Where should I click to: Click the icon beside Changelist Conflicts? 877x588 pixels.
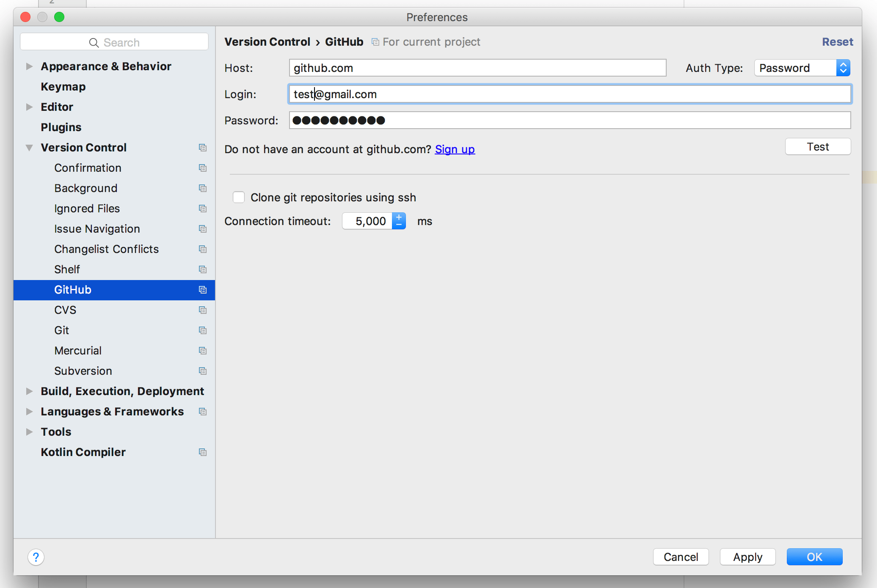click(x=202, y=249)
